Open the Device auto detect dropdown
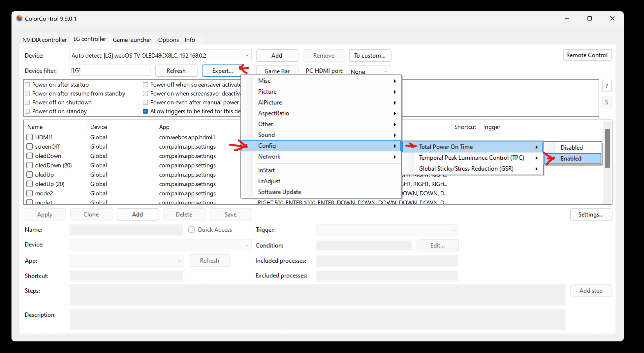Viewport: 644px width, 353px height. pyautogui.click(x=160, y=55)
